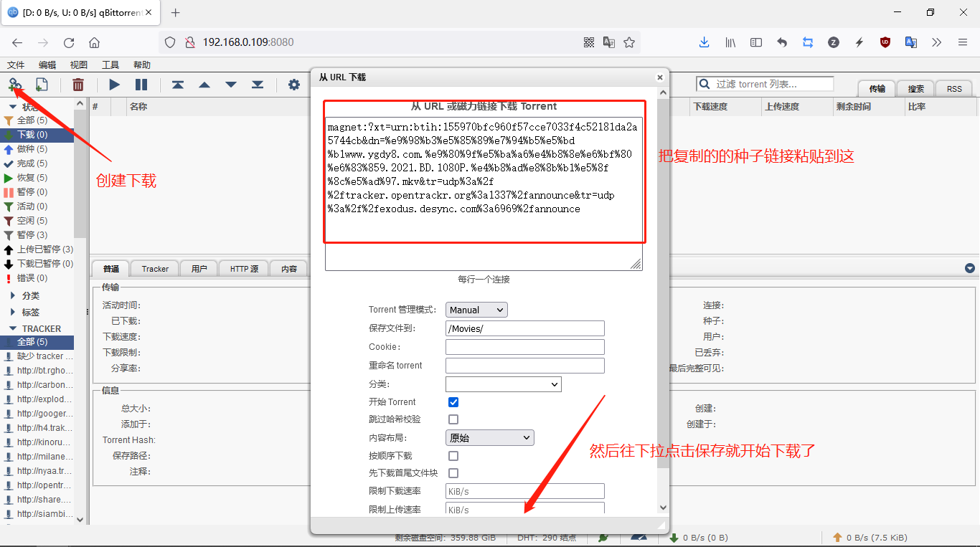Close the 从 URL 下载 dialog

660,77
